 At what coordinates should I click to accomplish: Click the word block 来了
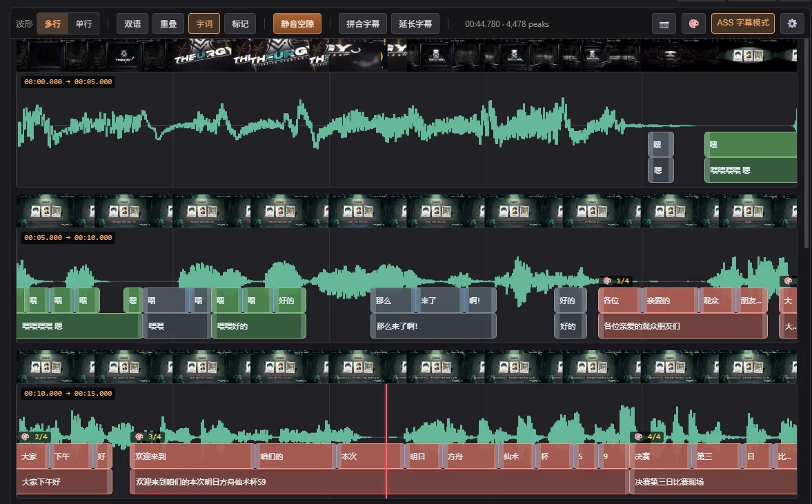click(438, 301)
